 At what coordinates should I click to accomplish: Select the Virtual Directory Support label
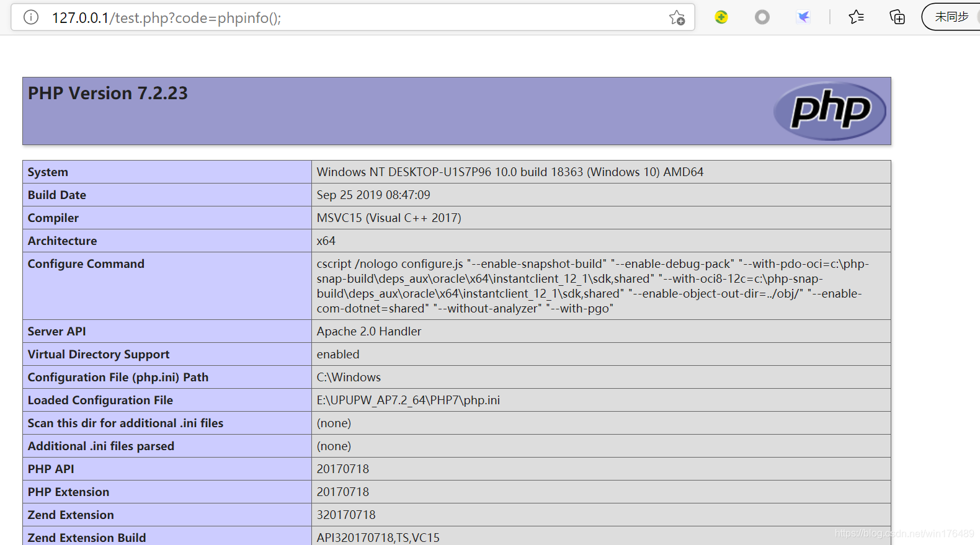(x=99, y=355)
